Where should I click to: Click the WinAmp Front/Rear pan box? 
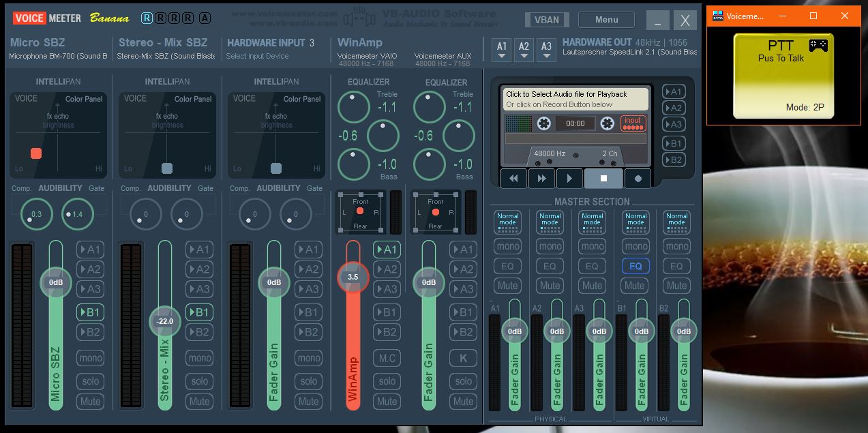coord(361,212)
